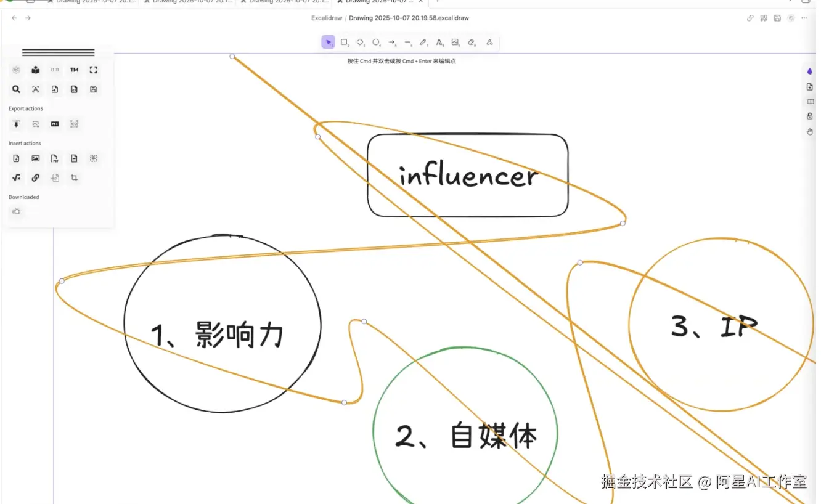Select the freehand Pencil tool
Image resolution: width=821 pixels, height=504 pixels.
(423, 42)
